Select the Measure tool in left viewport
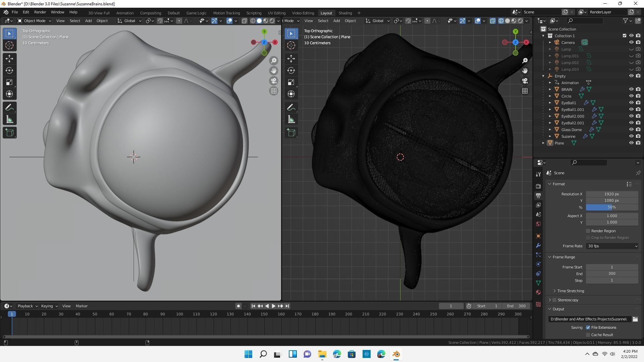 click(x=9, y=120)
